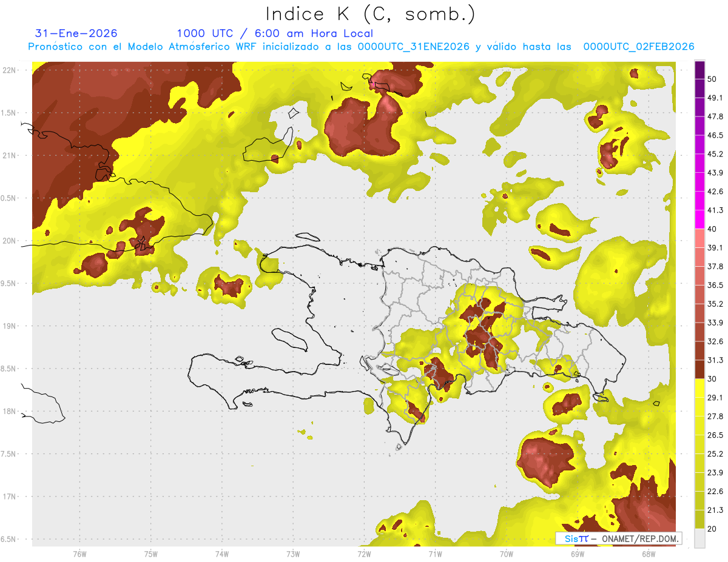Click the '20N' latitude label

coord(10,241)
